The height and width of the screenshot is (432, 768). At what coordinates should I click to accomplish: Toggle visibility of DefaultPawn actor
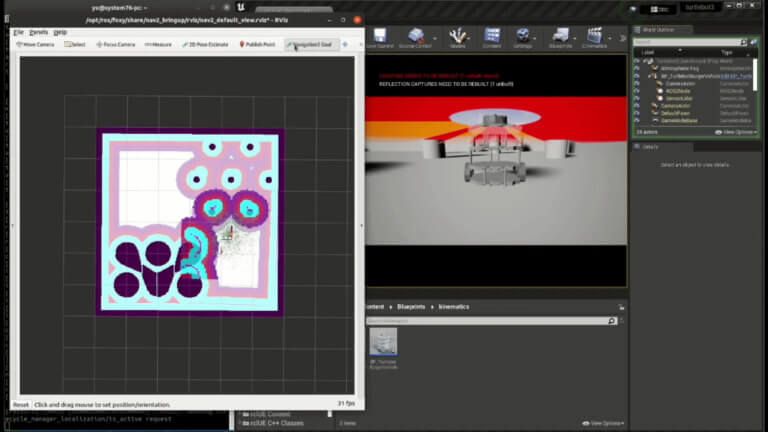(x=637, y=111)
